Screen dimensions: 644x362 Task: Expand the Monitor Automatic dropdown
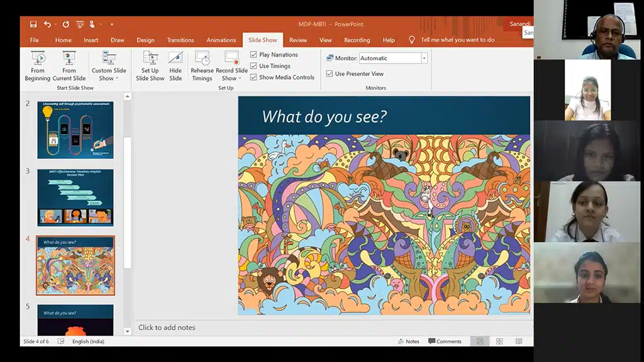click(x=424, y=58)
